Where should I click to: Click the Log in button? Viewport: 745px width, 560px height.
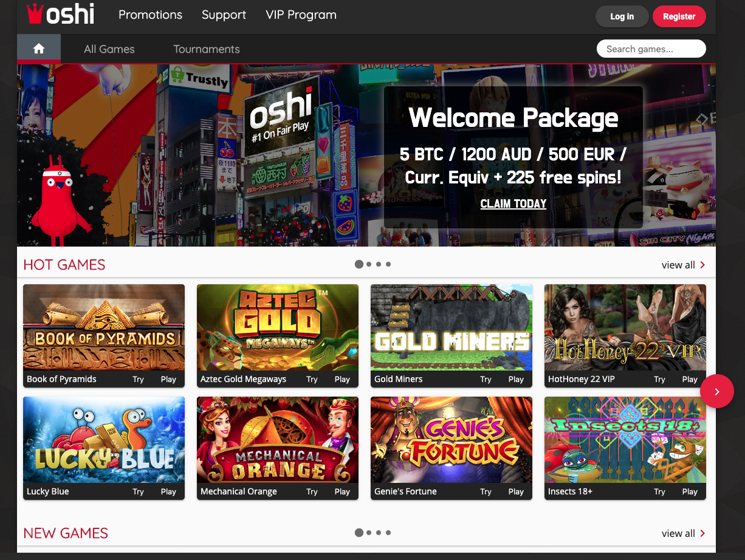point(622,16)
